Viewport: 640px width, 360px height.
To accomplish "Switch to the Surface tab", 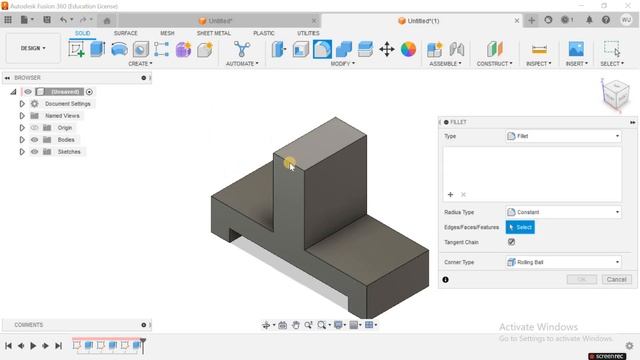I will click(125, 33).
